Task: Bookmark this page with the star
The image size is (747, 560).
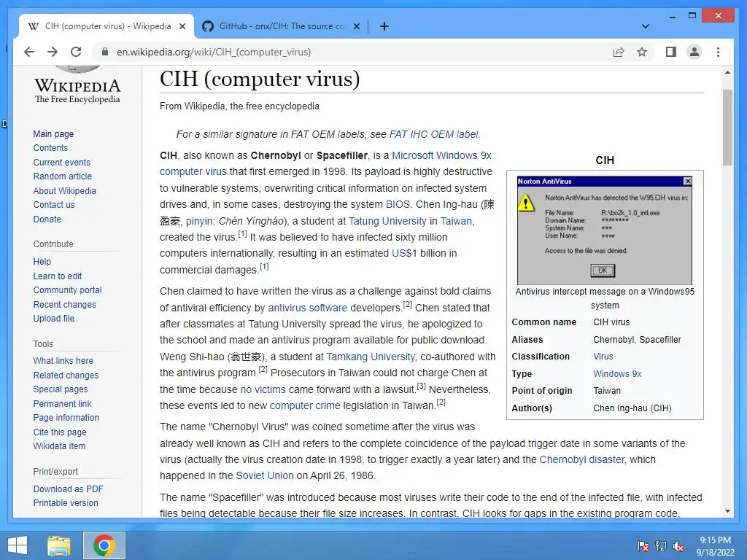Action: click(642, 52)
